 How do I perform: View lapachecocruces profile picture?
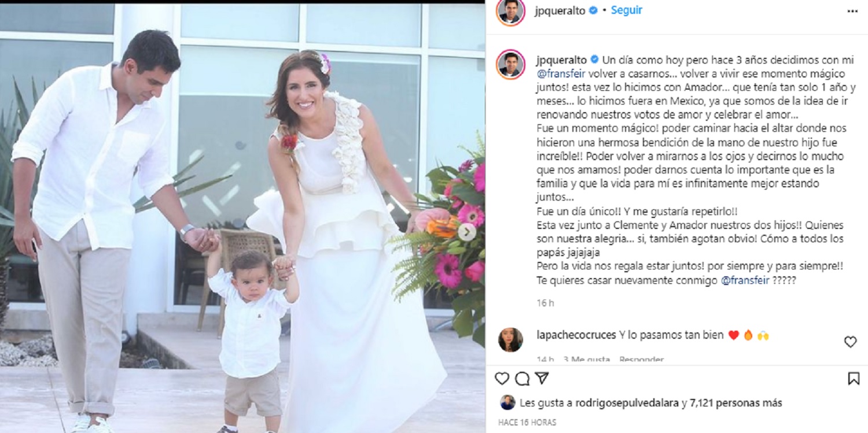[510, 340]
